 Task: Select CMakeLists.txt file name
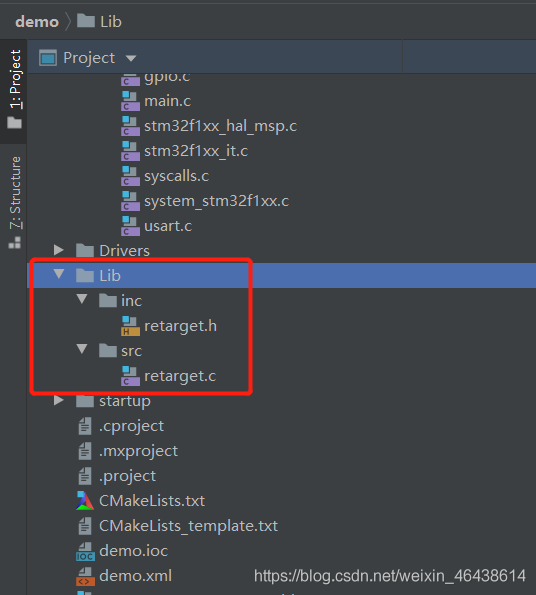coord(152,501)
